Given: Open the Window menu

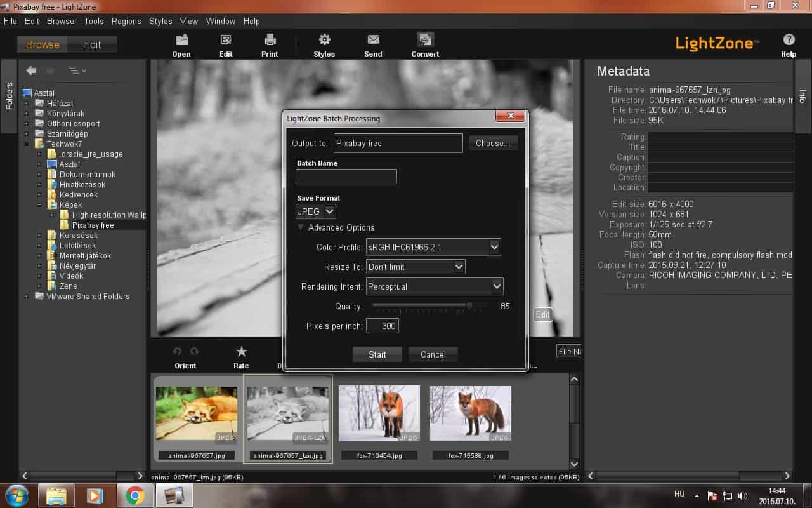Looking at the screenshot, I should 221,21.
